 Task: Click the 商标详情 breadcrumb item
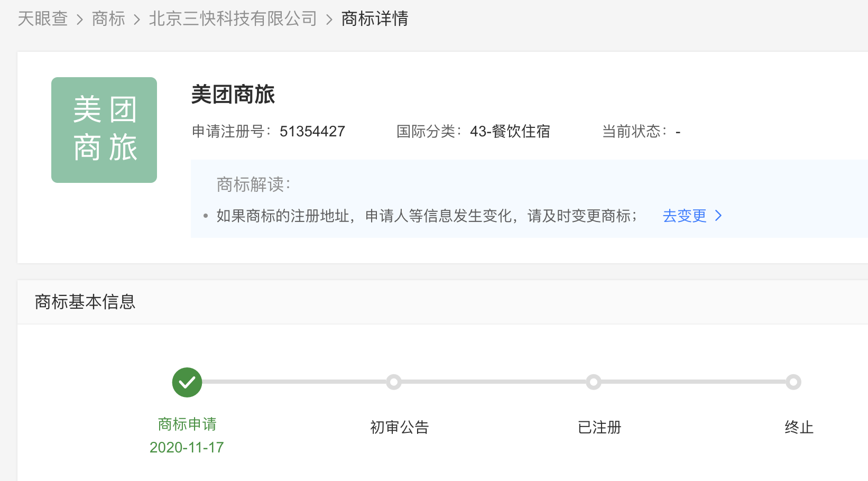(375, 19)
